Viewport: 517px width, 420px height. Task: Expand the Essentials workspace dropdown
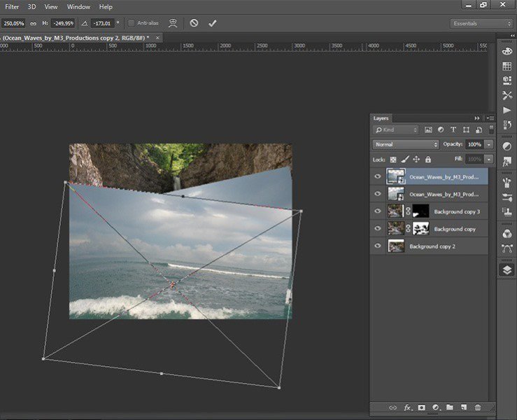coord(481,23)
